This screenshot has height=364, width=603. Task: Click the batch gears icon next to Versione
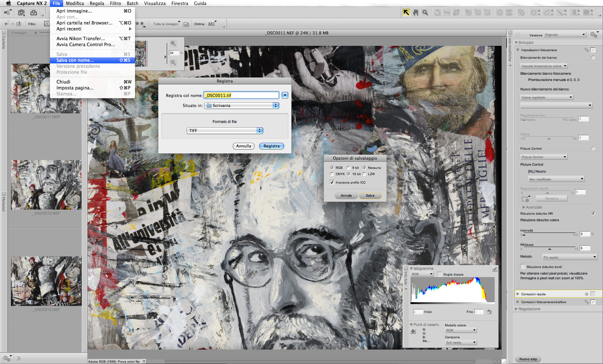pos(594,35)
